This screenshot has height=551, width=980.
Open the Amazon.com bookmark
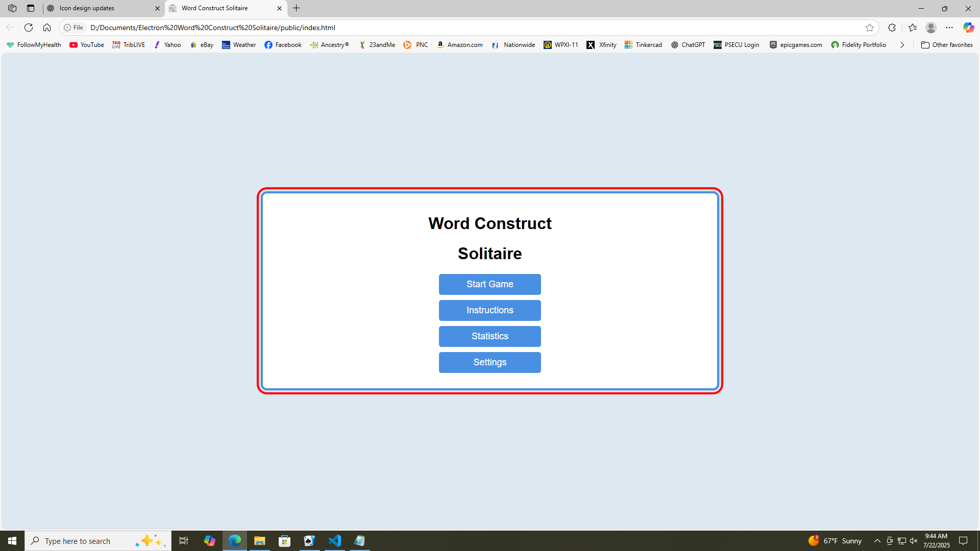pos(459,45)
